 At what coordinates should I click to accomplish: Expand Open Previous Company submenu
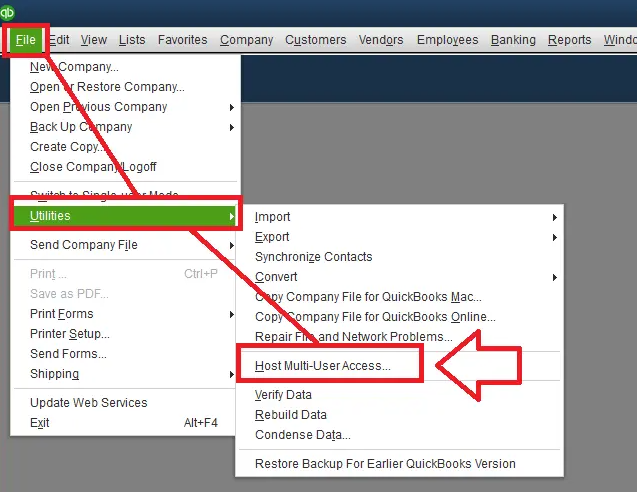[x=126, y=107]
